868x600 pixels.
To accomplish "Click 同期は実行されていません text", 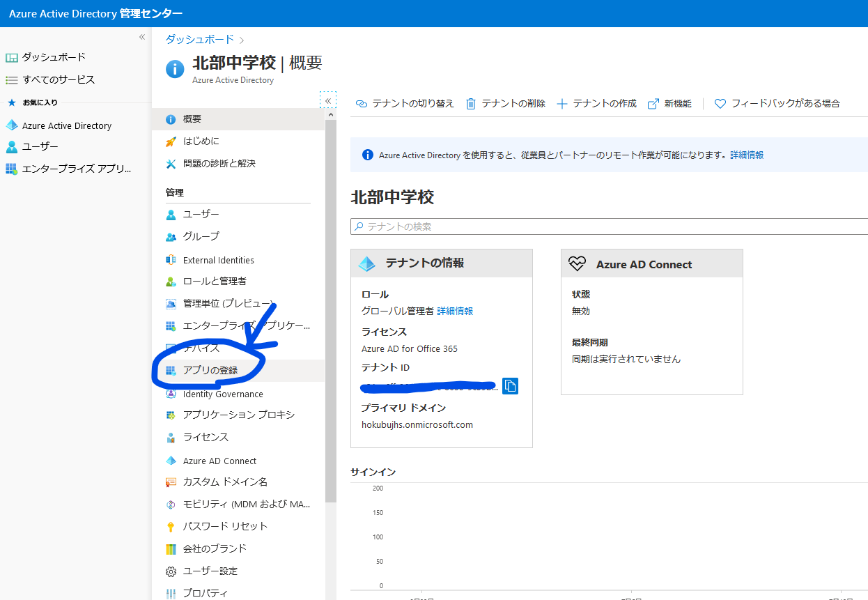I will coord(626,360).
